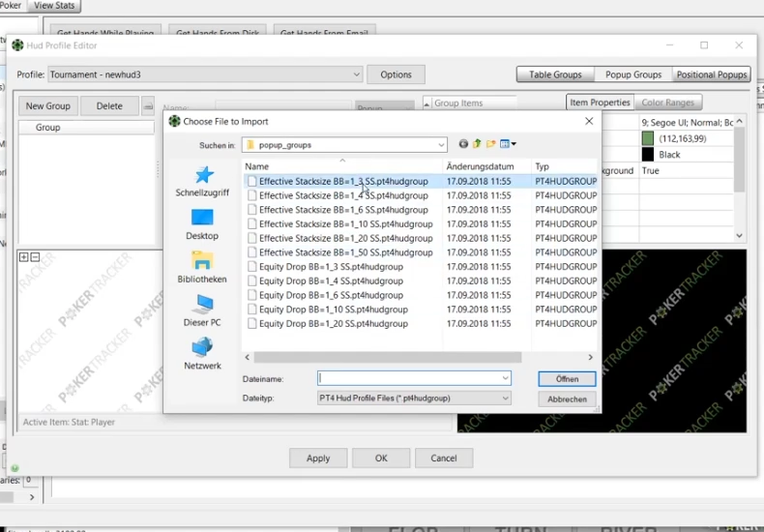Click the Abbrechen button
764x532 pixels.
point(567,399)
